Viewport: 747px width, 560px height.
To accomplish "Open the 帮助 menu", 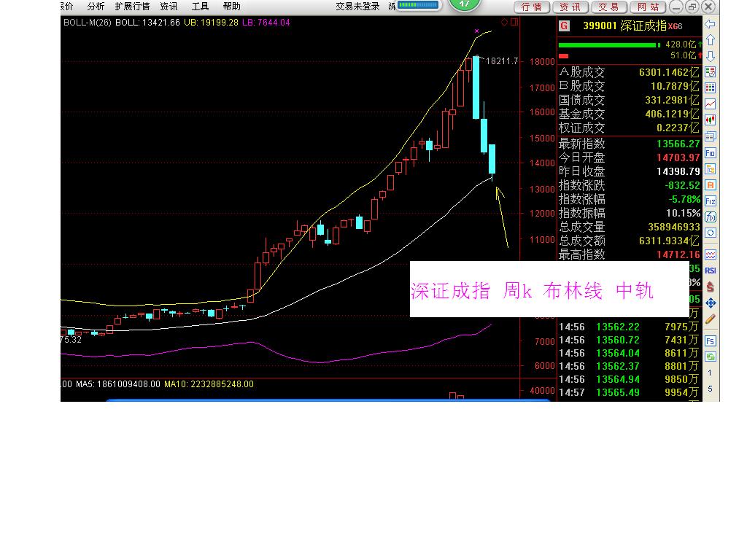I will 231,6.
